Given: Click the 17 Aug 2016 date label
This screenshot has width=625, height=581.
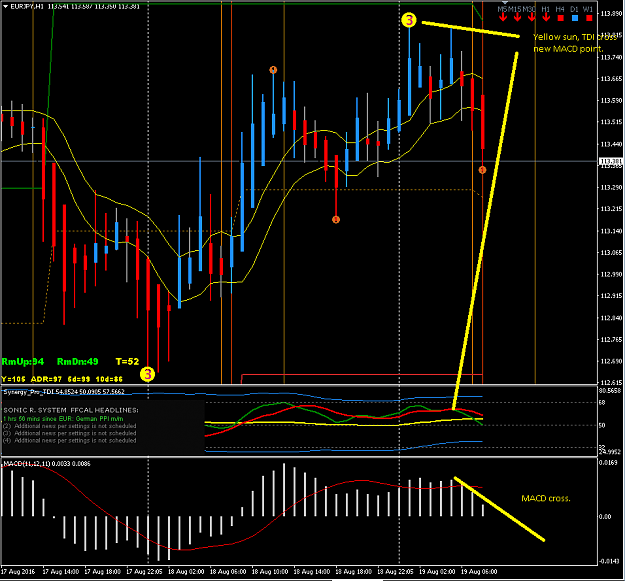Looking at the screenshot, I should coord(18,572).
